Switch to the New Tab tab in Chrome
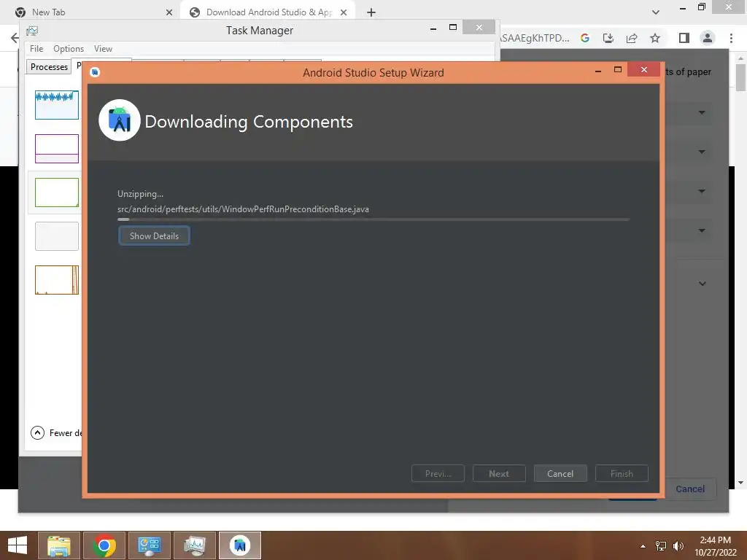747x560 pixels. [93, 12]
